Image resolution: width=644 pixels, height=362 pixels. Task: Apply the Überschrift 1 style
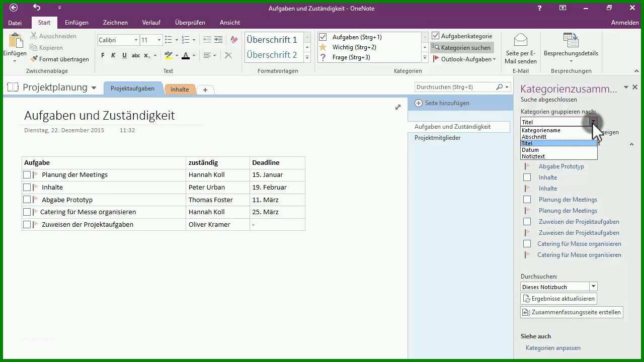[x=272, y=40]
